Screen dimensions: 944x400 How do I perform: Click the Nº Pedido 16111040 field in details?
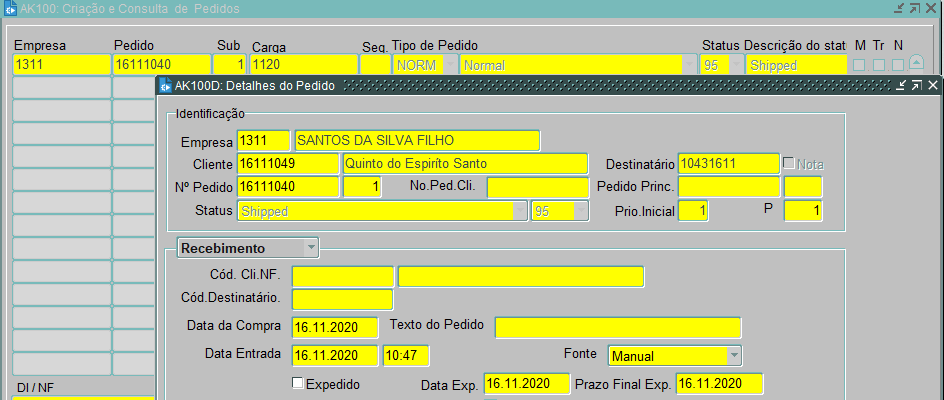tap(288, 187)
